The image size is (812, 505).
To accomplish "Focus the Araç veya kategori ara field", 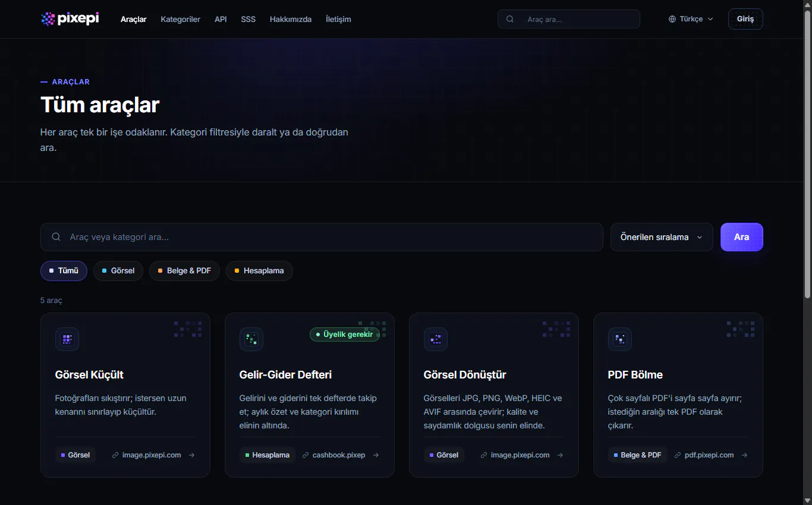I will [x=322, y=237].
